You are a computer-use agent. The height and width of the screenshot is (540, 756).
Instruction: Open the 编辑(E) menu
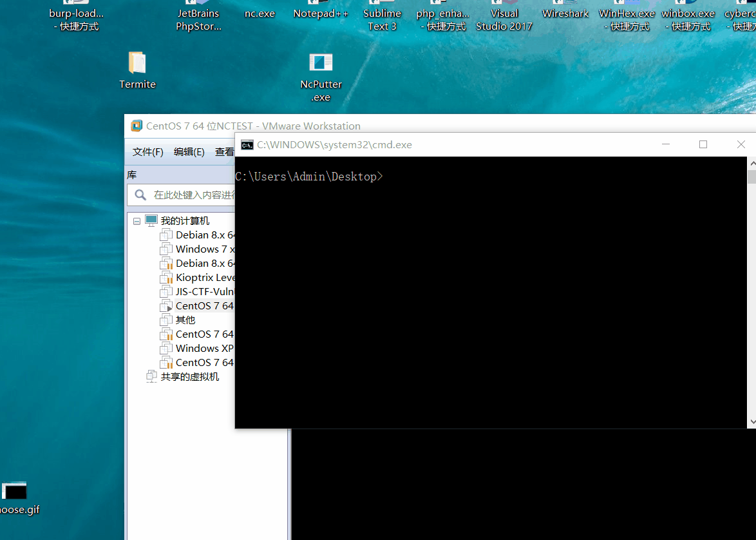click(x=189, y=152)
